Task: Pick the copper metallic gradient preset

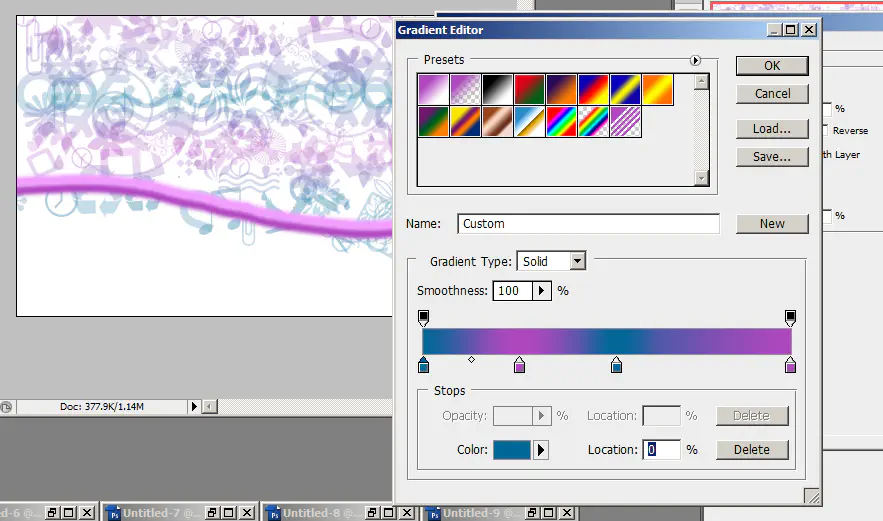Action: point(496,122)
